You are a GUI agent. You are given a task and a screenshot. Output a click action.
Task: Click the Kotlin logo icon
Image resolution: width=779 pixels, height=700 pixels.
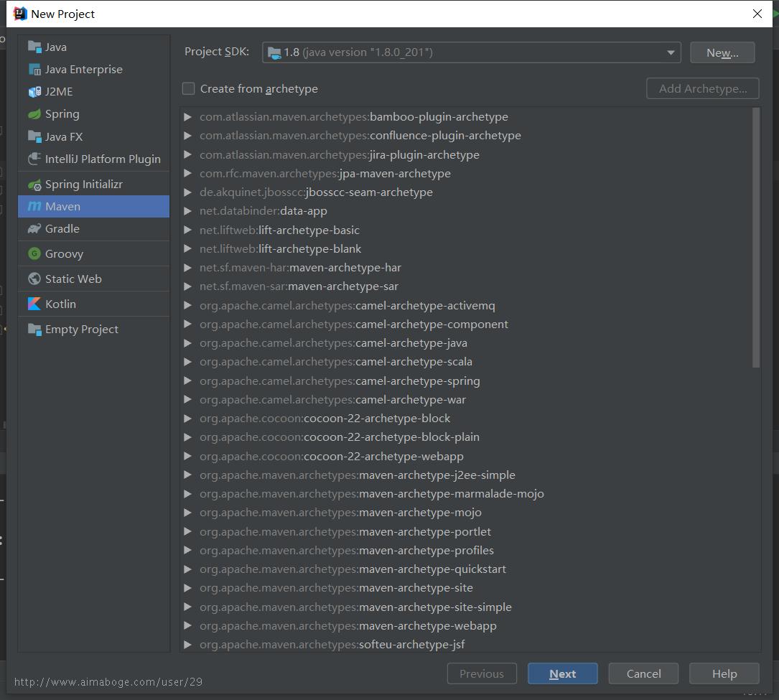[x=34, y=304]
